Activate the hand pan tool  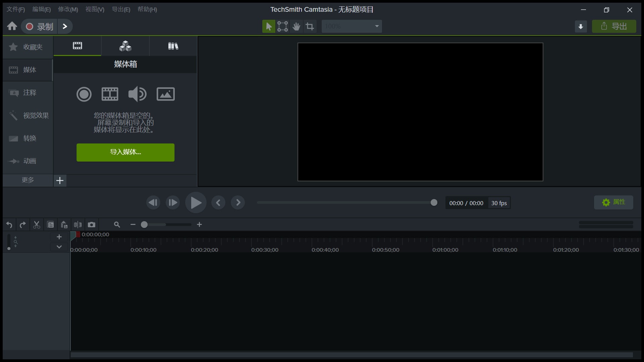(x=296, y=26)
